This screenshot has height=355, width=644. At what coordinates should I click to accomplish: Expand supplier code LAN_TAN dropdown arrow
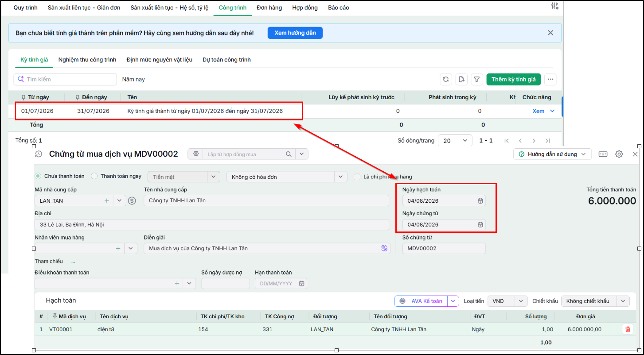(119, 201)
